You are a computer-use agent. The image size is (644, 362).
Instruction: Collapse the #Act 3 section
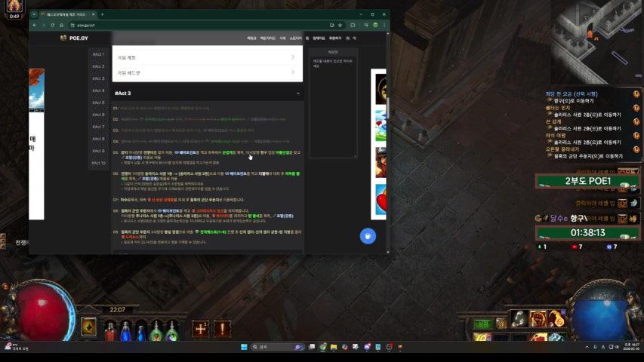(x=297, y=94)
